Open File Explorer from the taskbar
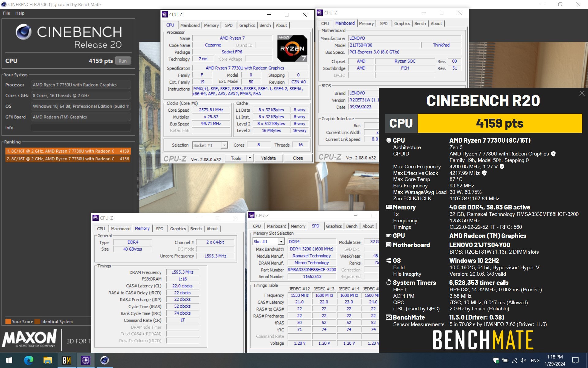 [47, 360]
